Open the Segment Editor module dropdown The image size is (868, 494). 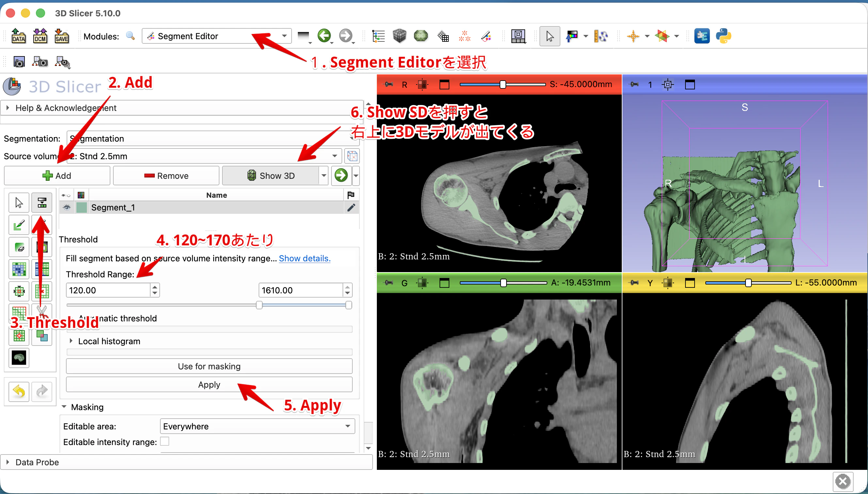pyautogui.click(x=217, y=36)
